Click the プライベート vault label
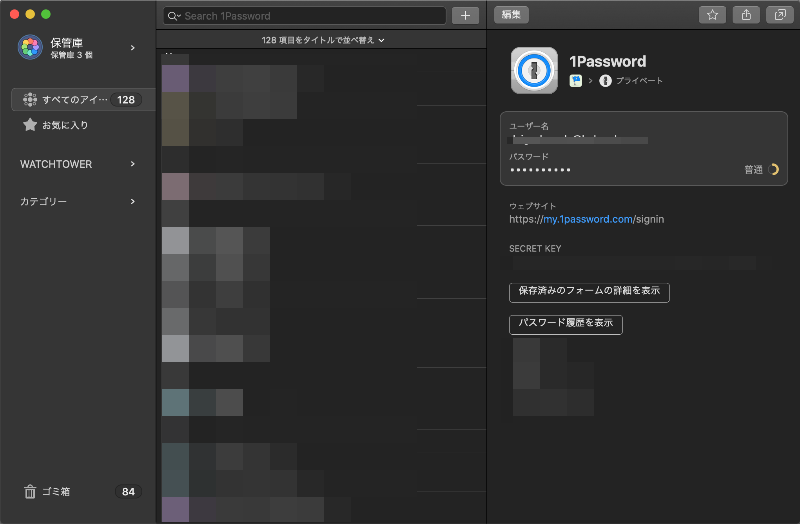 tap(639, 81)
